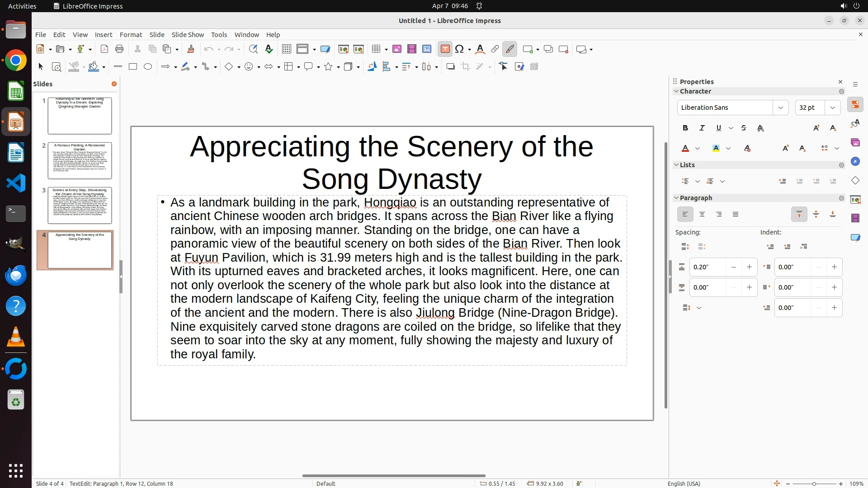Screen dimensions: 868x488
Task: Select the Ellipse drawing tool
Action: tap(148, 67)
